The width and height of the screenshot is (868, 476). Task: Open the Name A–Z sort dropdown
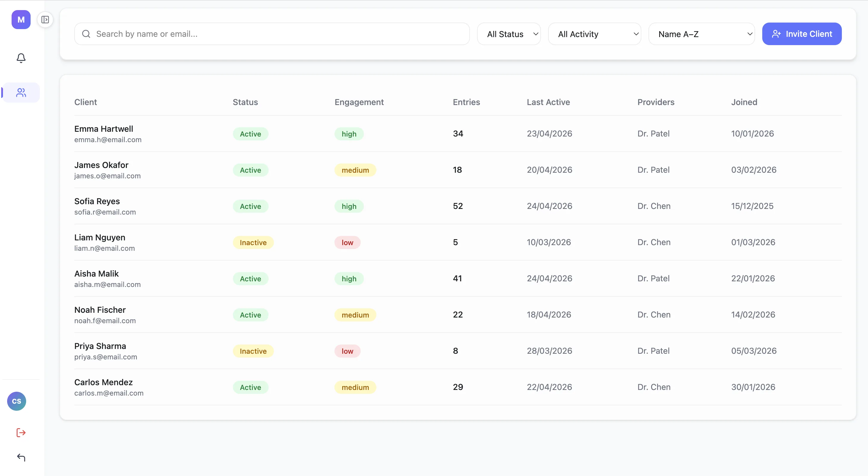tap(702, 34)
